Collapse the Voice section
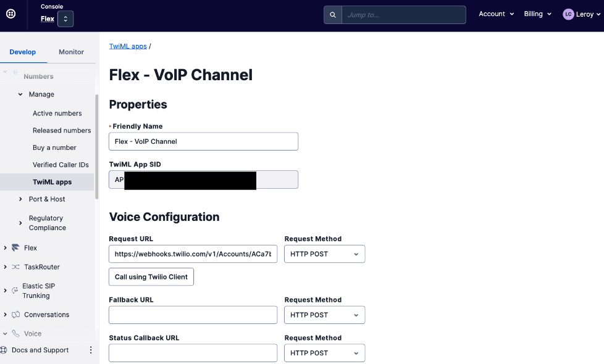This screenshot has width=604, height=364. point(5,334)
